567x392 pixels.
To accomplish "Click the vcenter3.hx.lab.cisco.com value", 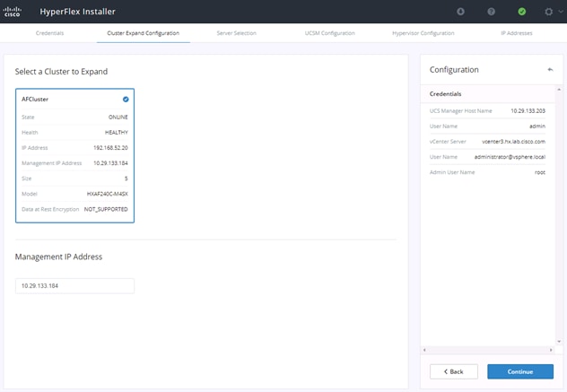I will (513, 142).
